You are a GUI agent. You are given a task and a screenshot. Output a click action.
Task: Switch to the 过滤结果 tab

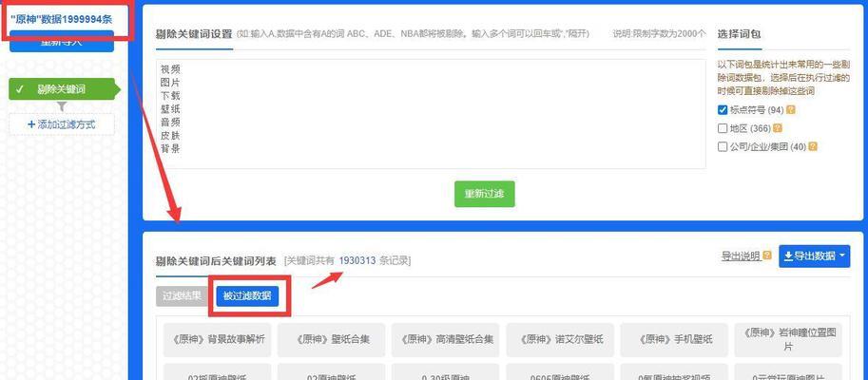(x=182, y=295)
